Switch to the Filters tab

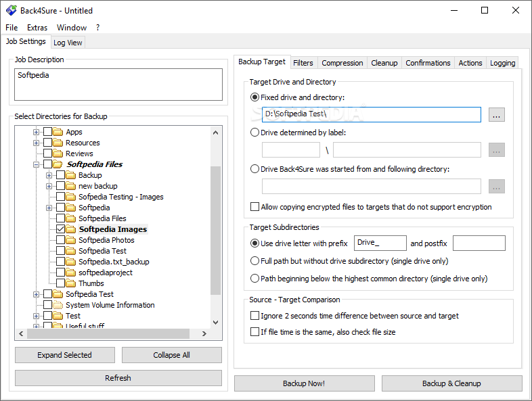coord(303,63)
